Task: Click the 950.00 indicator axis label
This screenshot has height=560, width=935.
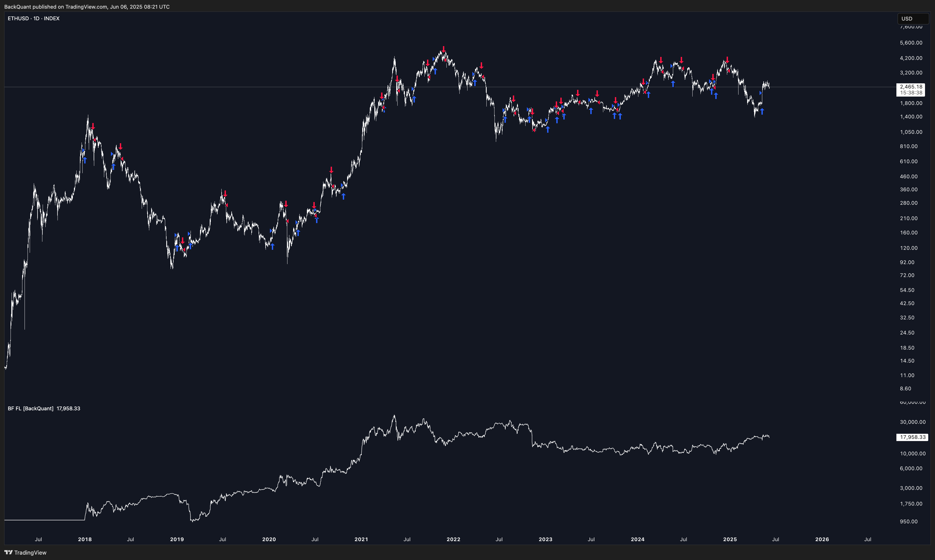Action: click(909, 521)
